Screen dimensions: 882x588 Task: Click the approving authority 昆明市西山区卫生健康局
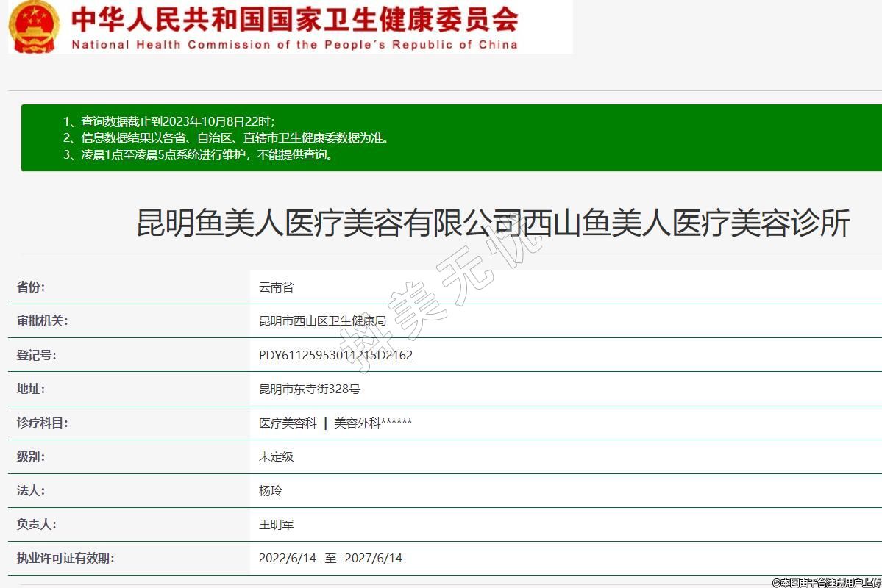pos(322,321)
